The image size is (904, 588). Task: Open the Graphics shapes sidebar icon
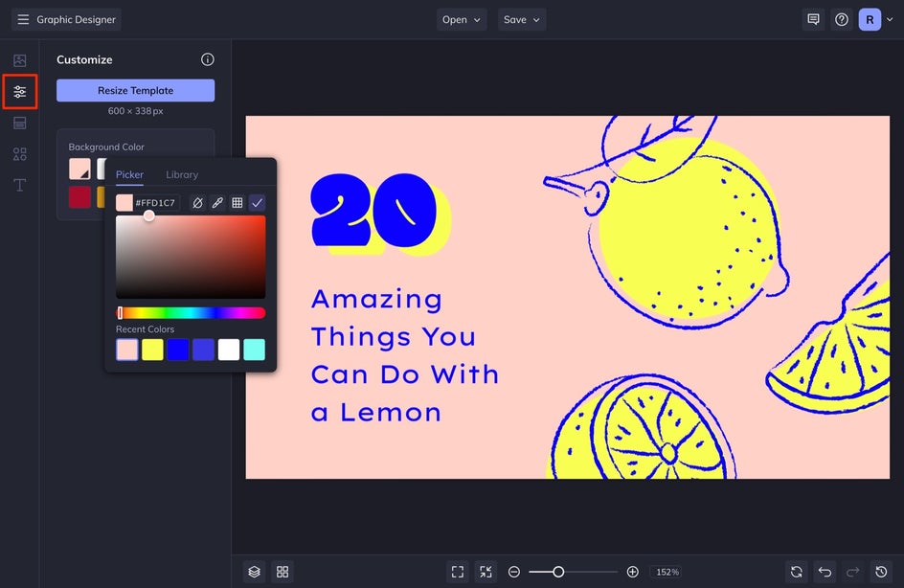coord(19,154)
